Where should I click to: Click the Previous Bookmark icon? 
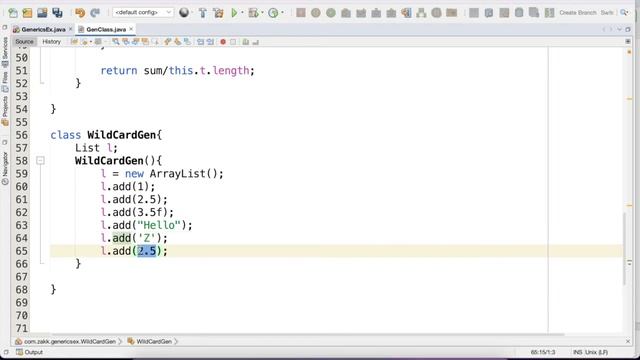click(168, 42)
